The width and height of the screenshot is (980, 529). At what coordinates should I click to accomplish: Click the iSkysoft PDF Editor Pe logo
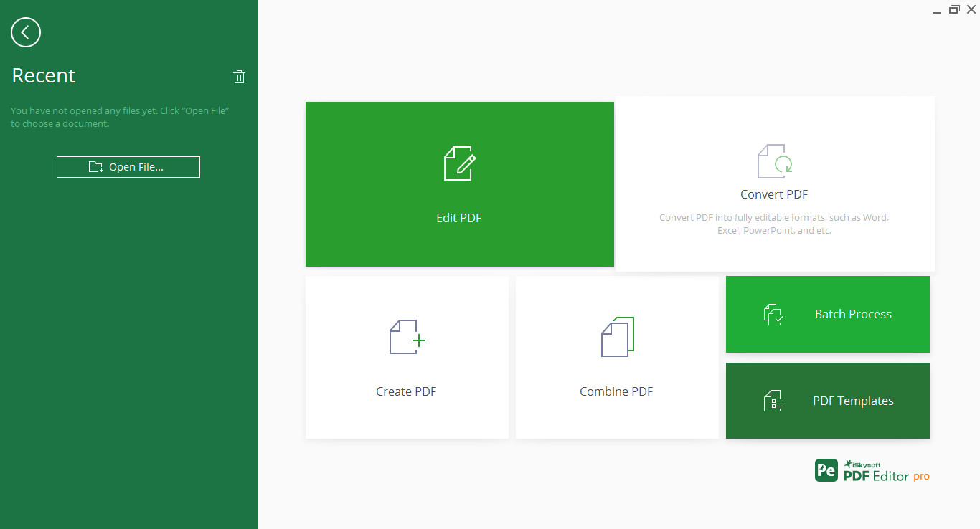[826, 470]
